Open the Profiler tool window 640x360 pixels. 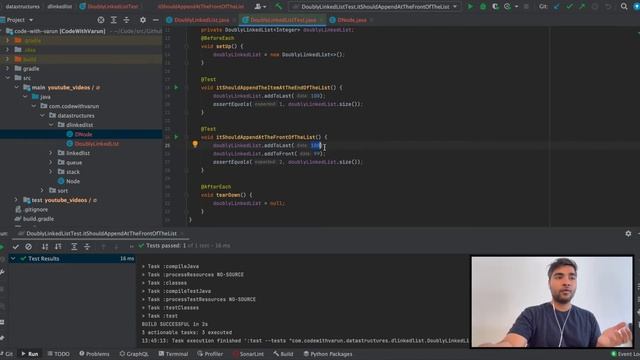pos(210,354)
